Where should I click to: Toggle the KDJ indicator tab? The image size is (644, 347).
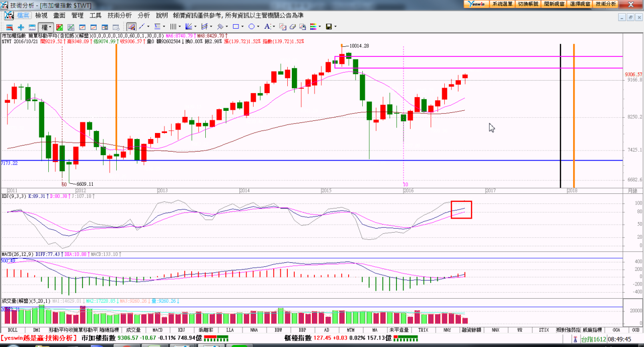click(x=182, y=330)
